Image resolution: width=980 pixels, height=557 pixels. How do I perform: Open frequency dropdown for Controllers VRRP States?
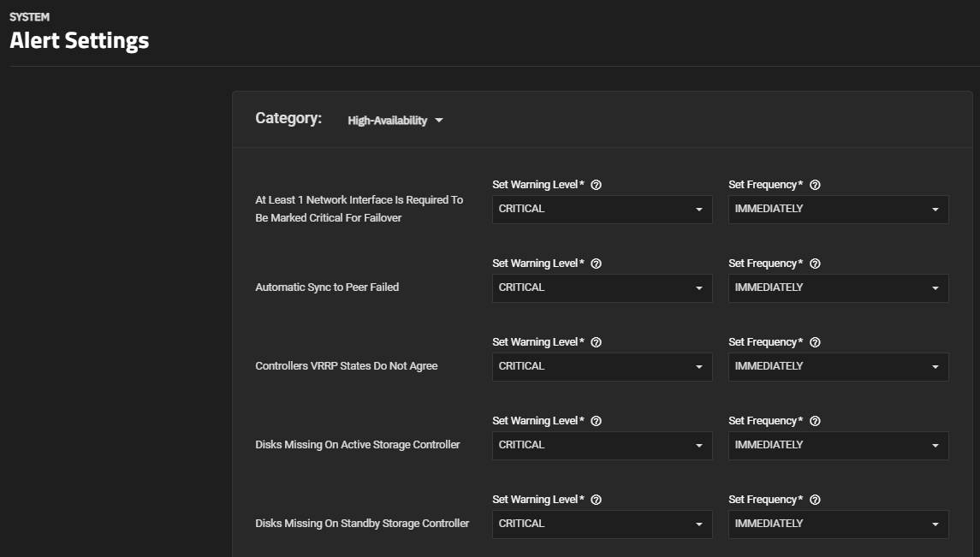pyautogui.click(x=838, y=367)
